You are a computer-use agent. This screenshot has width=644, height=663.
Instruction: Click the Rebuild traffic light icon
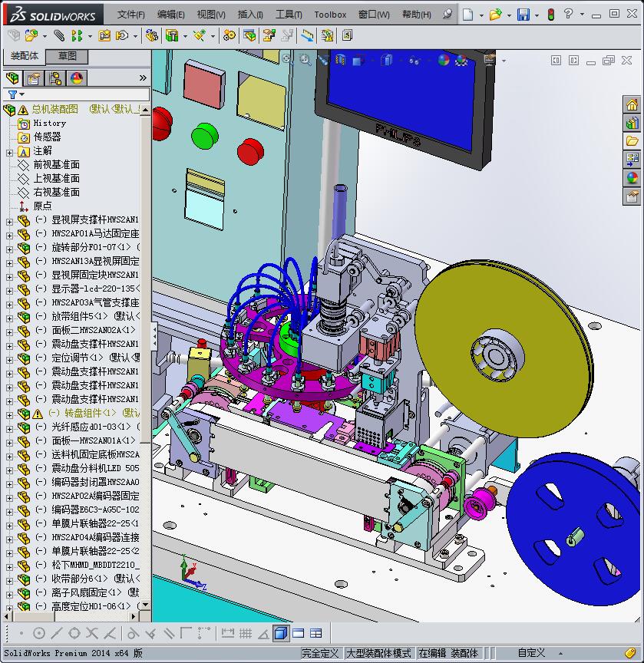(x=550, y=15)
